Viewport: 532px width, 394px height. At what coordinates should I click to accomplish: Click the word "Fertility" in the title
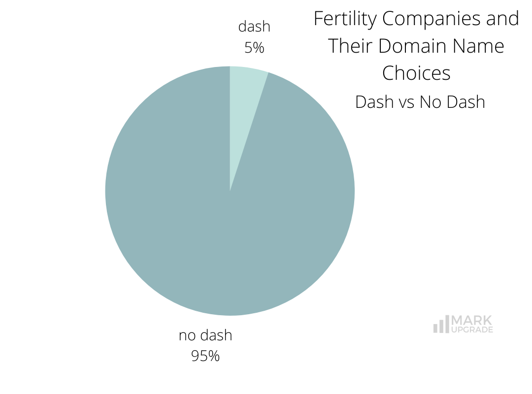[345, 19]
